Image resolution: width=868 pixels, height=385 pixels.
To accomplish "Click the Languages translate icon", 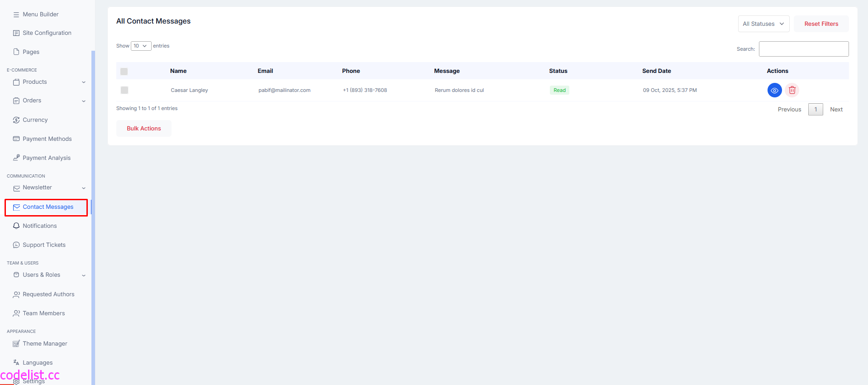I will coord(16,362).
